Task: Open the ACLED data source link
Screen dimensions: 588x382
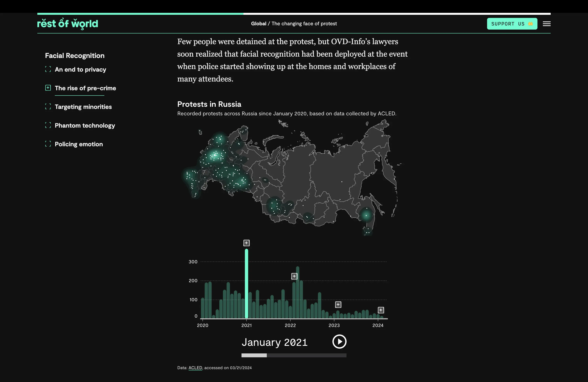Action: (195, 368)
